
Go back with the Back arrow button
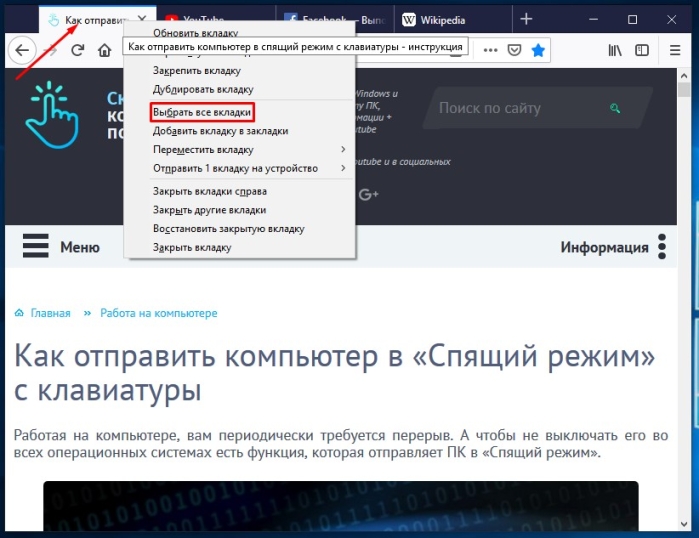[x=21, y=50]
